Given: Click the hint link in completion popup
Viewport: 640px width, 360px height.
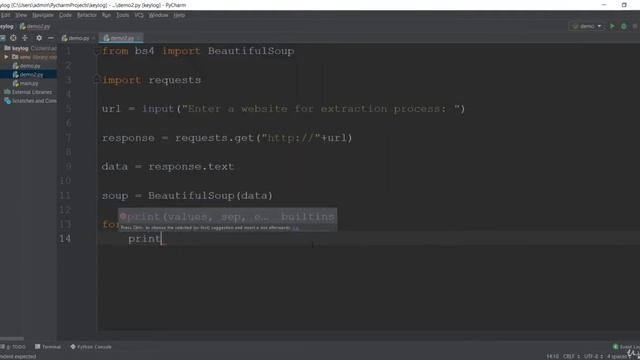Looking at the screenshot, I should (x=296, y=228).
